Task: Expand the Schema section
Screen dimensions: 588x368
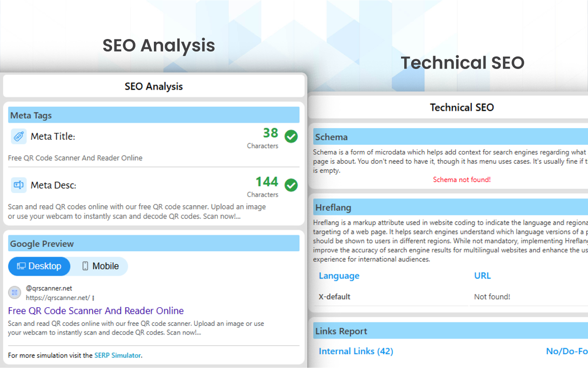Action: point(448,136)
